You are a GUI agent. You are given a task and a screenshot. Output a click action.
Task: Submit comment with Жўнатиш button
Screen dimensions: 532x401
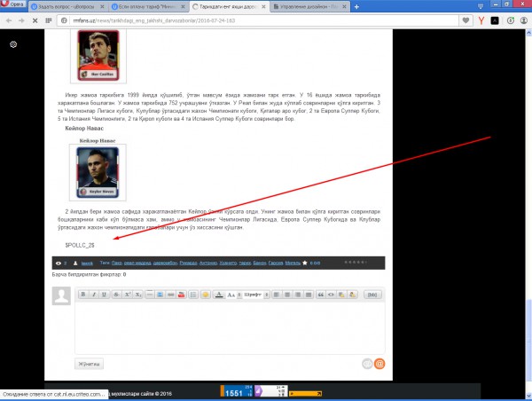(89, 364)
